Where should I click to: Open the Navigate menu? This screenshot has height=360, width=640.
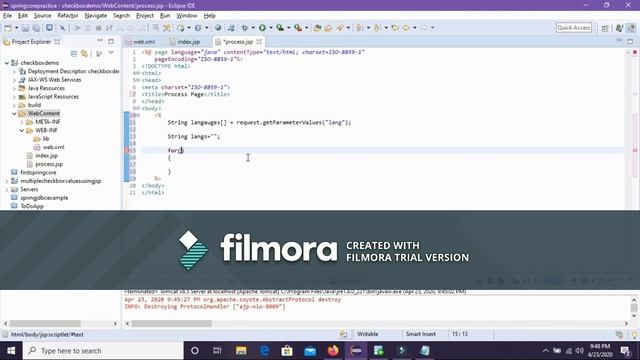pos(96,16)
